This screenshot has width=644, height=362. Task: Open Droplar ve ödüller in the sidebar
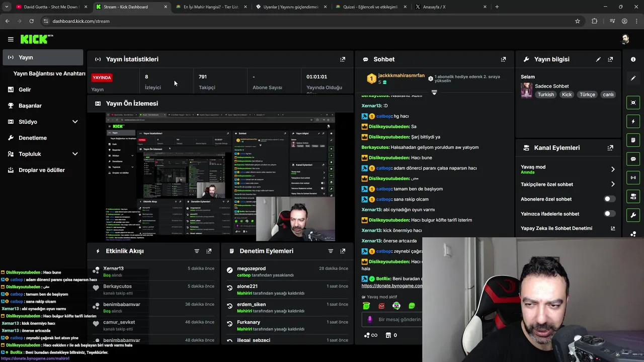(x=43, y=170)
